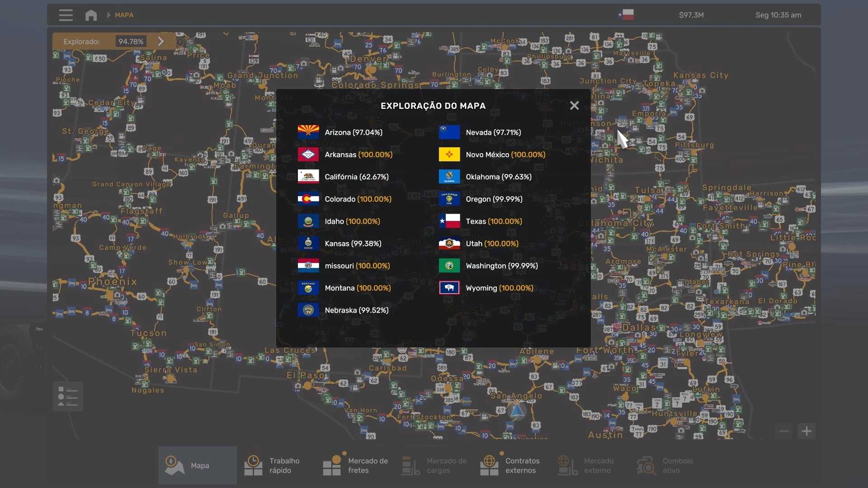
Task: Click the Explorado 94.78% value box
Action: (131, 42)
